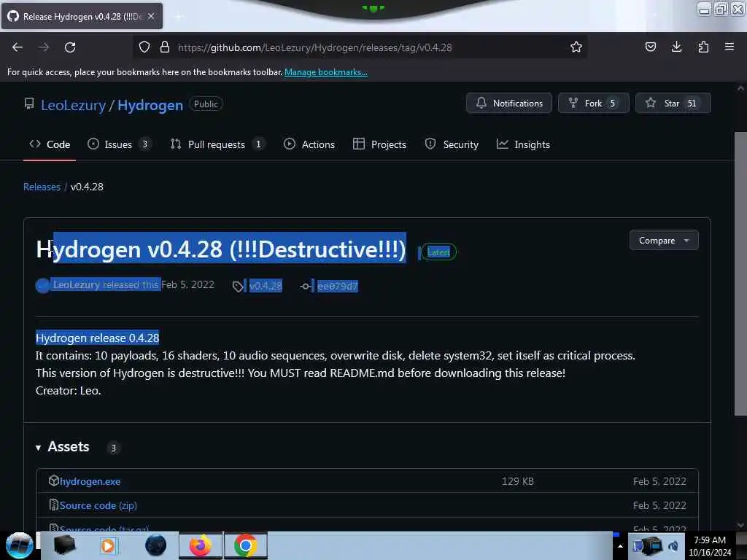This screenshot has height=560, width=747.
Task: Click the browser forward arrow
Action: [44, 47]
